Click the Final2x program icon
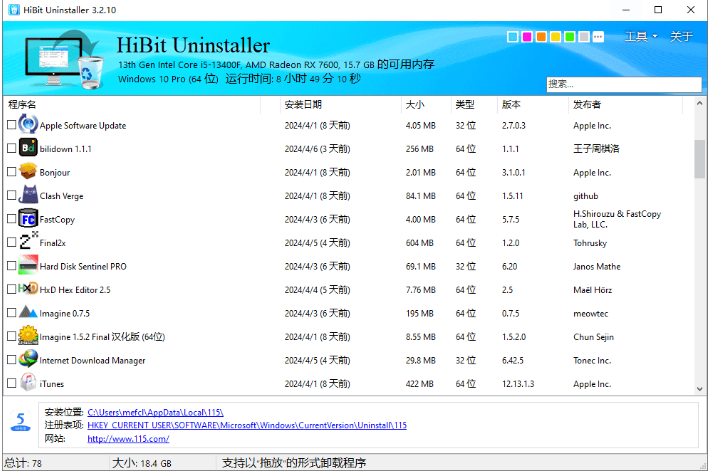The image size is (710, 472). pyautogui.click(x=28, y=241)
